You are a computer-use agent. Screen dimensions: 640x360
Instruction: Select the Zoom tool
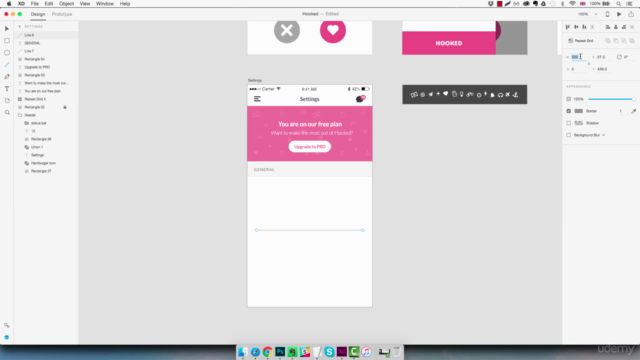(x=7, y=112)
